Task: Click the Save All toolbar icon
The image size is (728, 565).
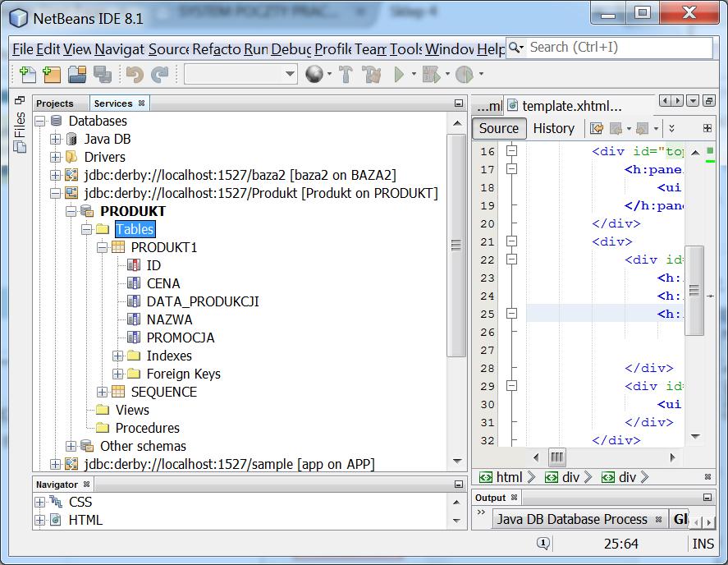Action: 102,75
